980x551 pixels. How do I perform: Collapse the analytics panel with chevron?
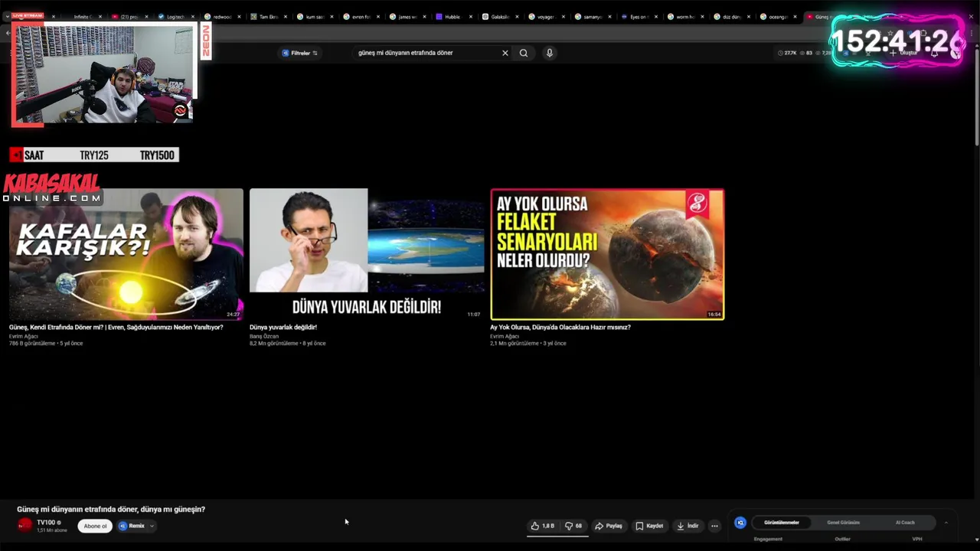(946, 523)
